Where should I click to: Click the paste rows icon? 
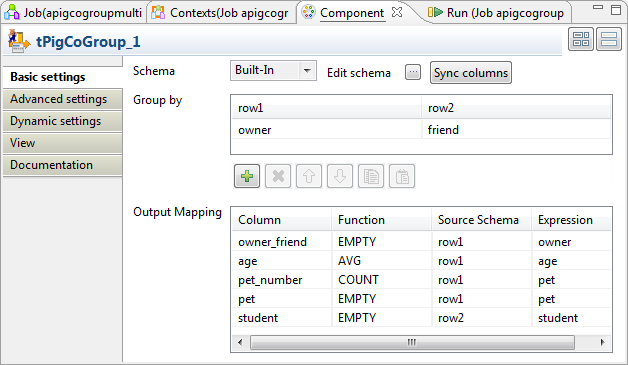point(402,176)
